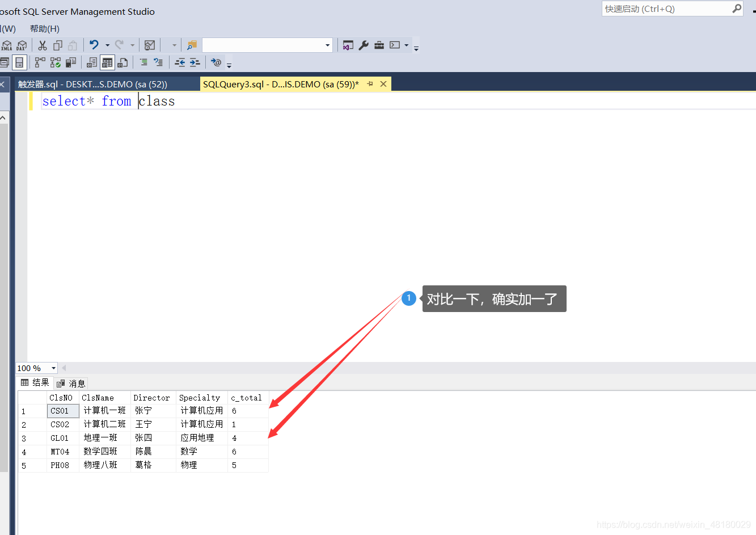756x535 pixels.
Task: Open the Find combo box dropdown
Action: point(328,45)
